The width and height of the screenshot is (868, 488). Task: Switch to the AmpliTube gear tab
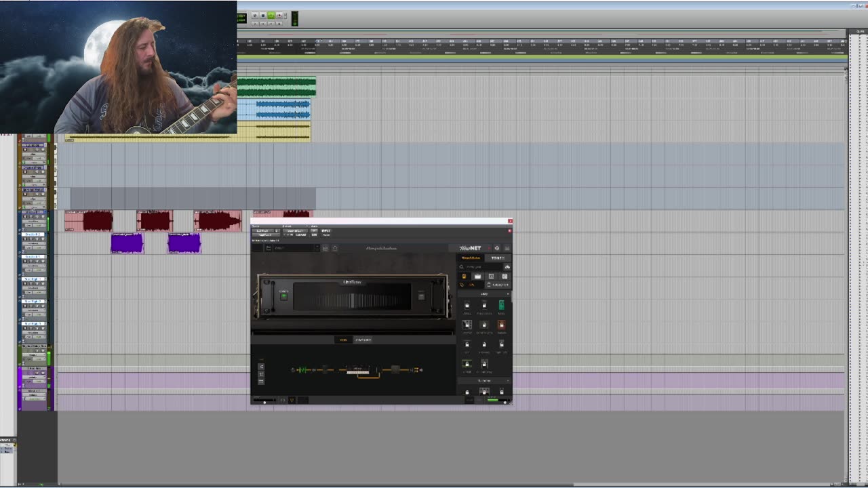tap(471, 258)
